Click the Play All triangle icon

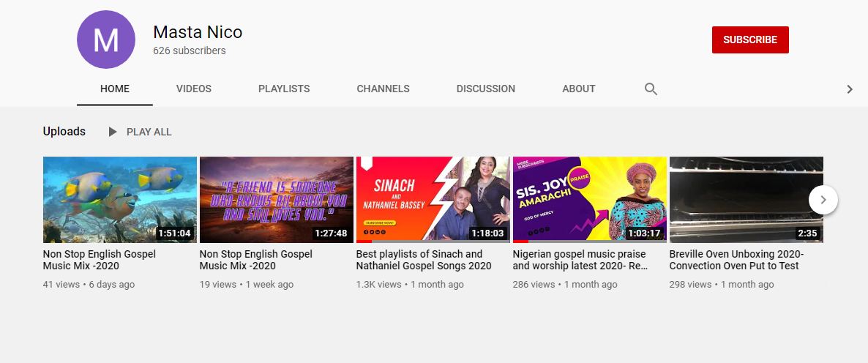pos(113,132)
